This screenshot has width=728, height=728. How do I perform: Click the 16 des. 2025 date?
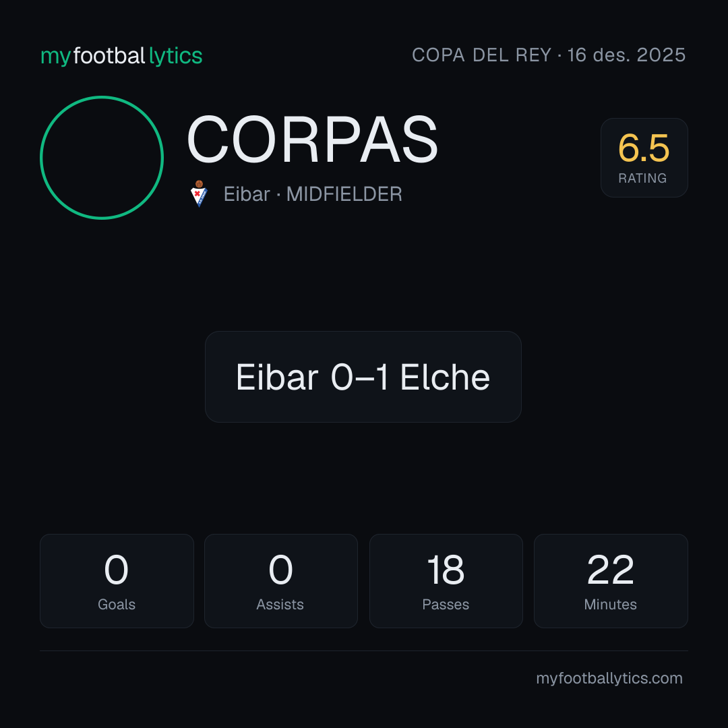[626, 55]
